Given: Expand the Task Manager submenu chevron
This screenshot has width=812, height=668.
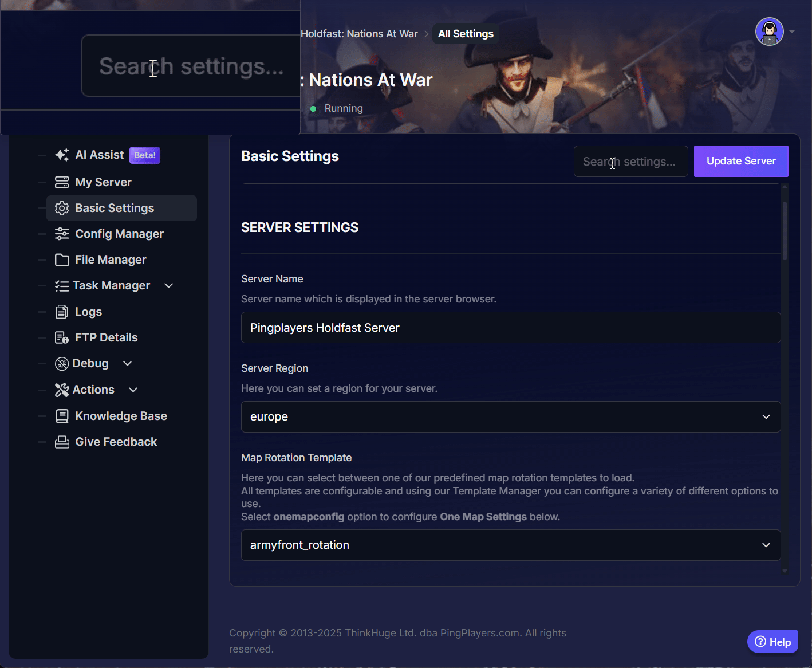Looking at the screenshot, I should pos(168,285).
